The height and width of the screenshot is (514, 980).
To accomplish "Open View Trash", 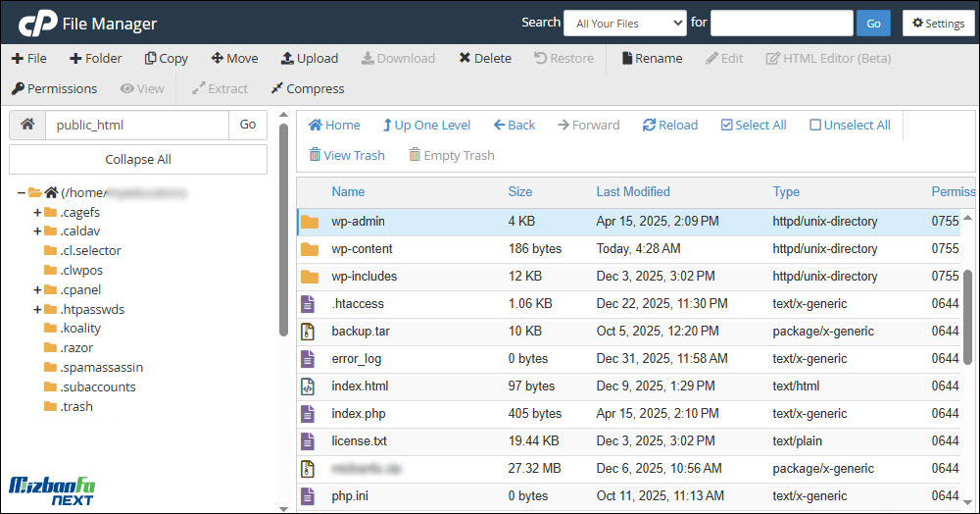I will (346, 155).
